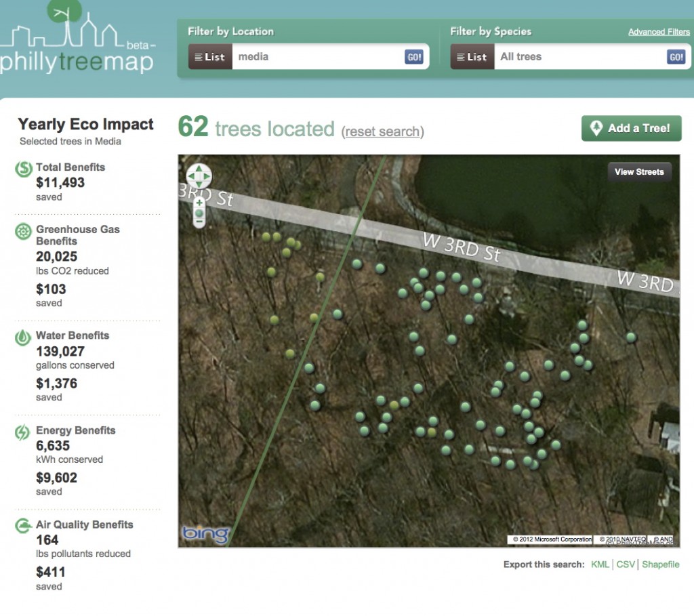The width and height of the screenshot is (694, 616).
Task: Click the Greenhouse Gas Benefits icon
Action: pos(23,232)
